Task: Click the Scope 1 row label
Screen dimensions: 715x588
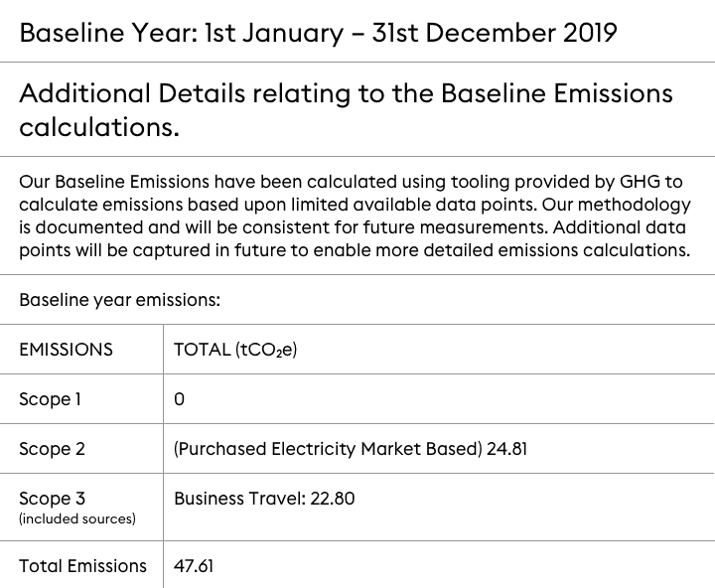Action: (x=50, y=399)
